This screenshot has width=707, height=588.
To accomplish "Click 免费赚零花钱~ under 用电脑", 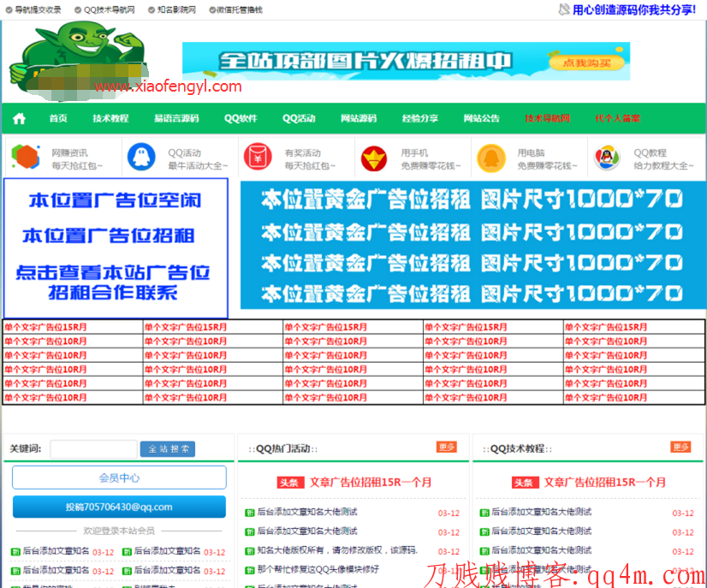I will [x=548, y=166].
